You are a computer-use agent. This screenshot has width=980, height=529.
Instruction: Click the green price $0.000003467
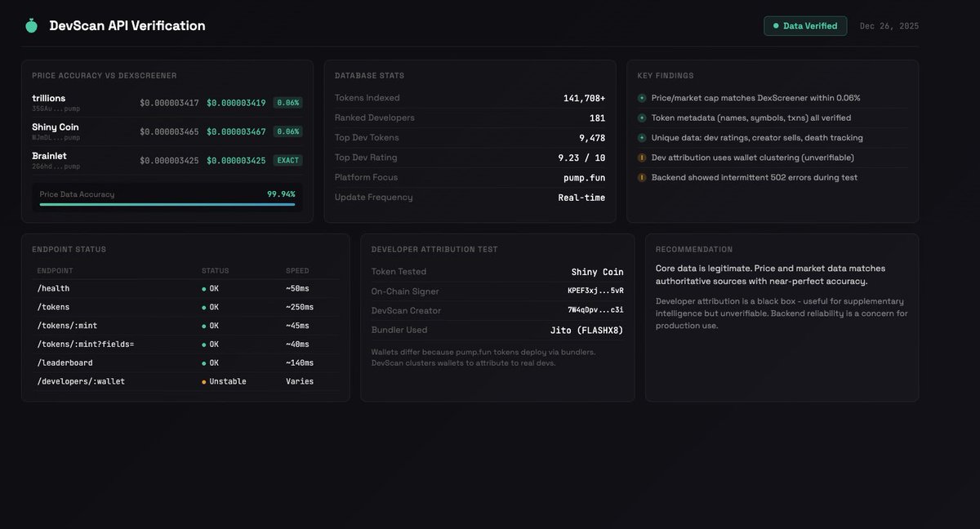[236, 131]
